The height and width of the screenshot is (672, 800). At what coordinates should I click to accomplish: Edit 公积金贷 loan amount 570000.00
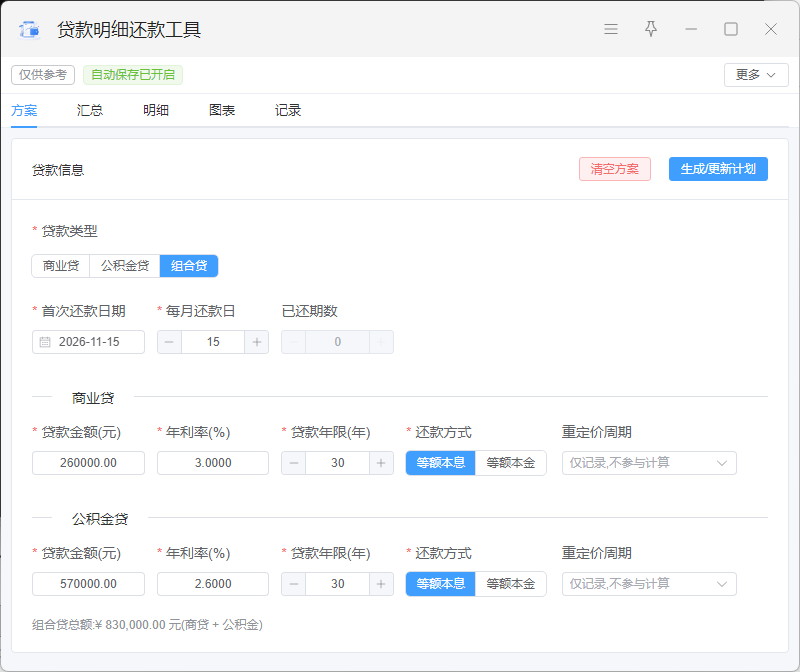[88, 584]
